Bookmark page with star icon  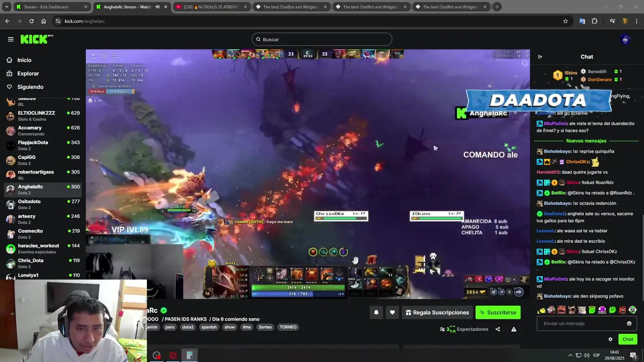566,21
